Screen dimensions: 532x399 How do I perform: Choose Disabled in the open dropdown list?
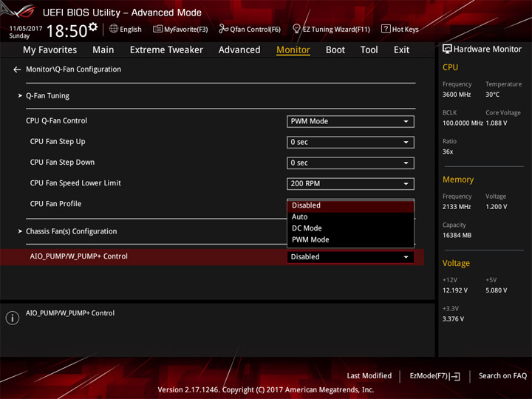pos(350,205)
